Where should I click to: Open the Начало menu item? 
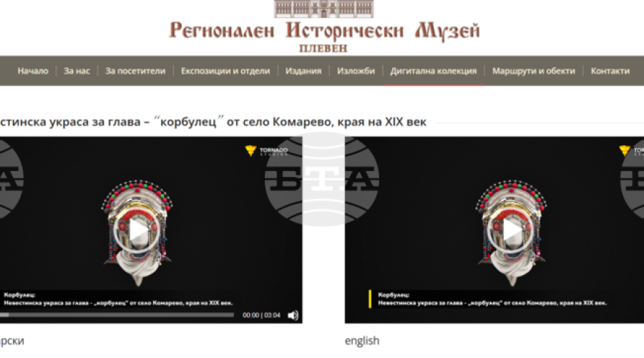[x=33, y=71]
